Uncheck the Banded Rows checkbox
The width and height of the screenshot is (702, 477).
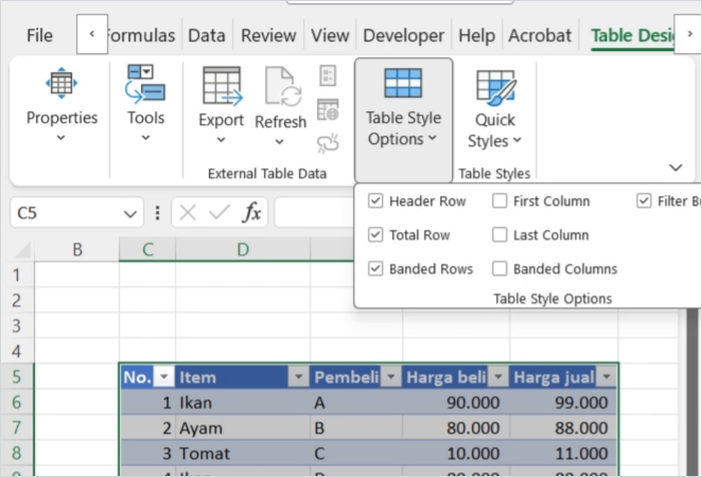(375, 269)
